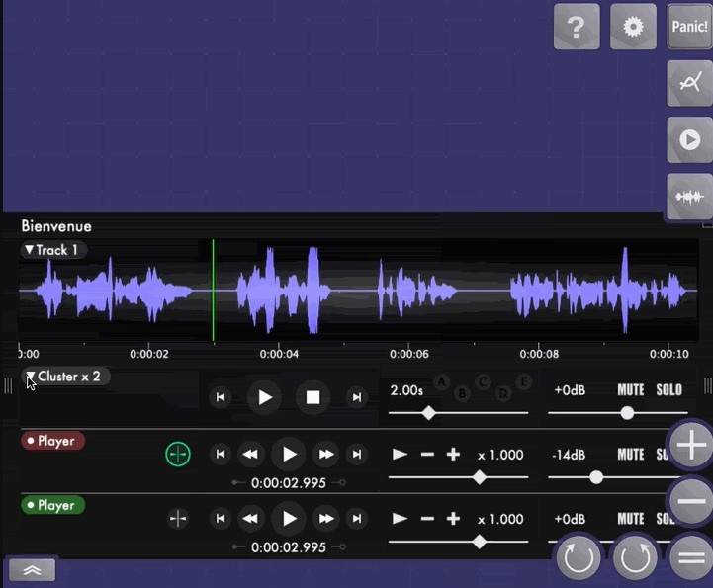Click the counterclockwise undo button
The image size is (713, 588).
579,558
